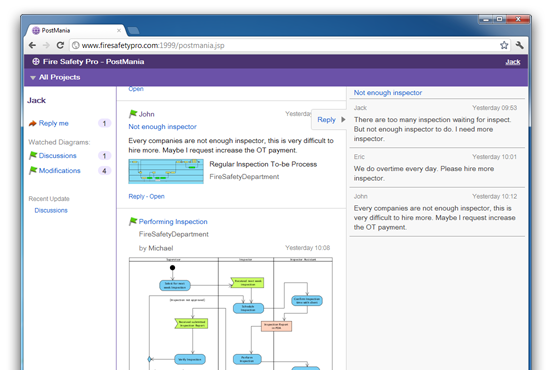Click the Reply me count badge
The width and height of the screenshot is (550, 370).
104,123
